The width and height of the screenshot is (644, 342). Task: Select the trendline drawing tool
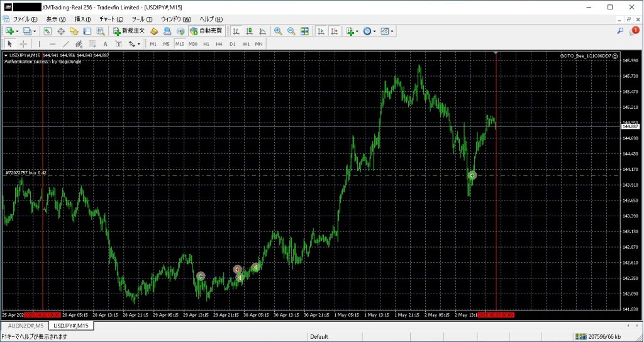[x=66, y=44]
